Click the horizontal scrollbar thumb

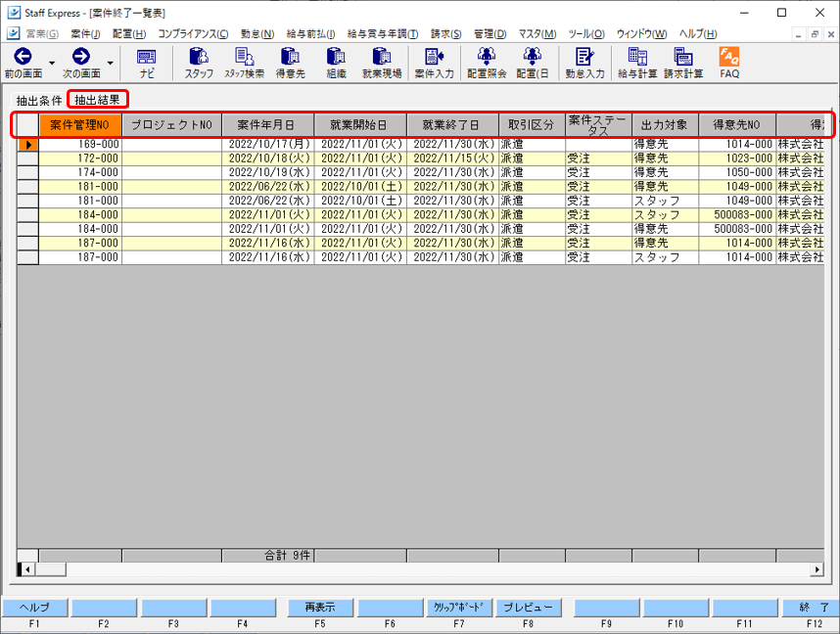coord(50,569)
